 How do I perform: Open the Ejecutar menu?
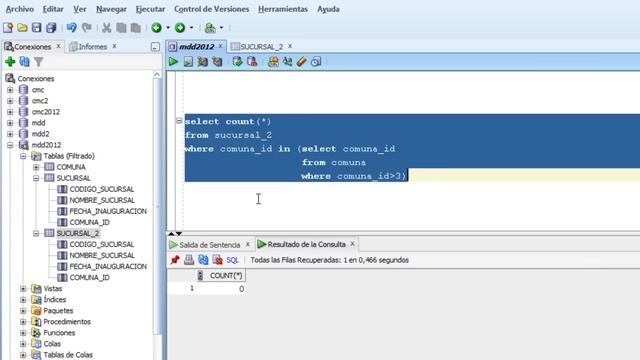[150, 9]
